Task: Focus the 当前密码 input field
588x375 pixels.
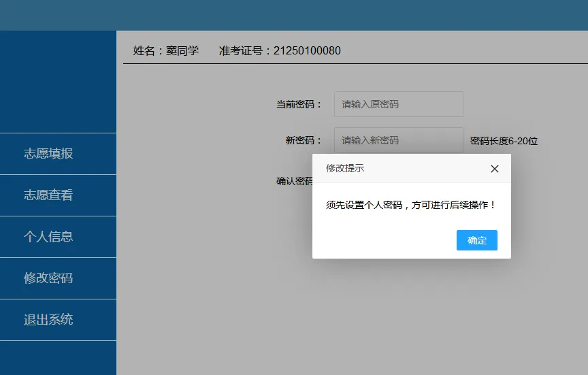Action: point(399,104)
